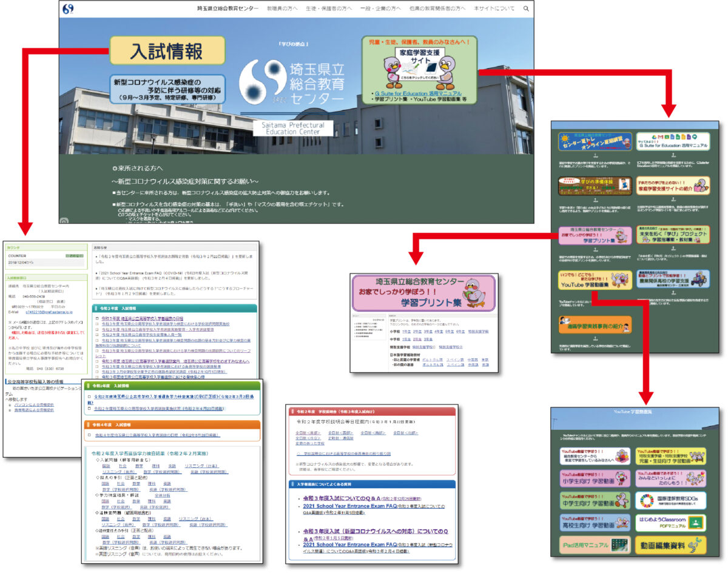
Task: Open the 教職員の方へ menu
Action: pyautogui.click(x=281, y=8)
